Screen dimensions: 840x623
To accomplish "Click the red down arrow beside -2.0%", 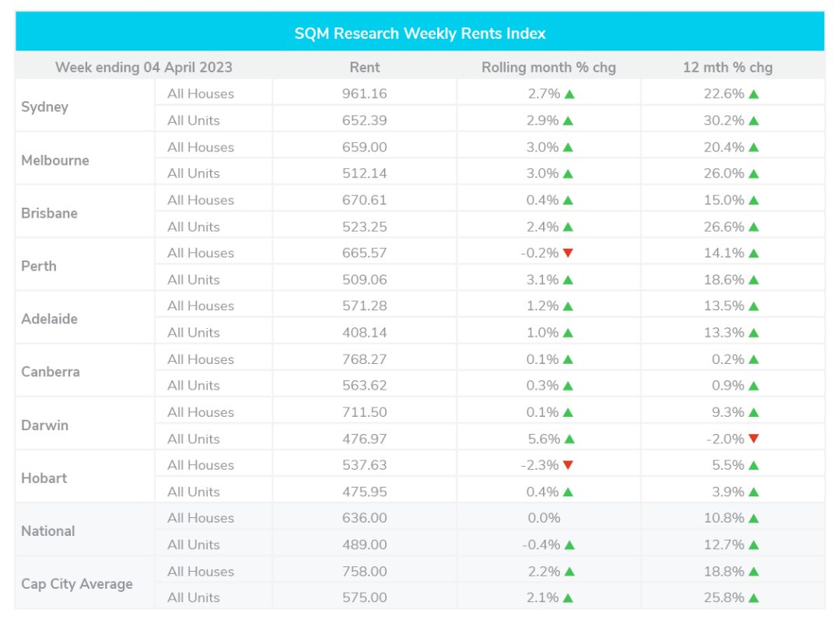I will 754,439.
